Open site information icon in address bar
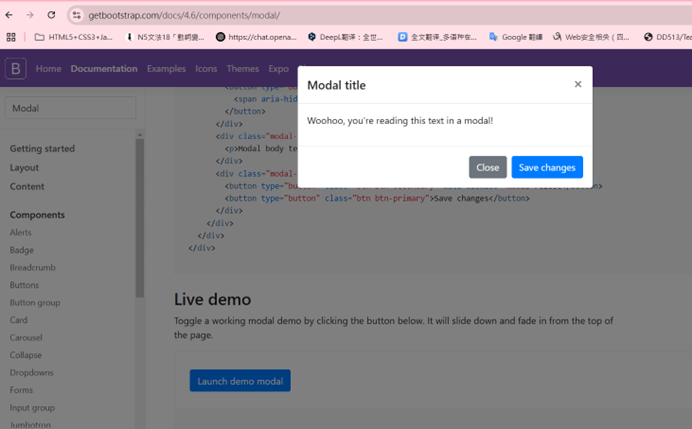The image size is (692, 429). click(77, 15)
